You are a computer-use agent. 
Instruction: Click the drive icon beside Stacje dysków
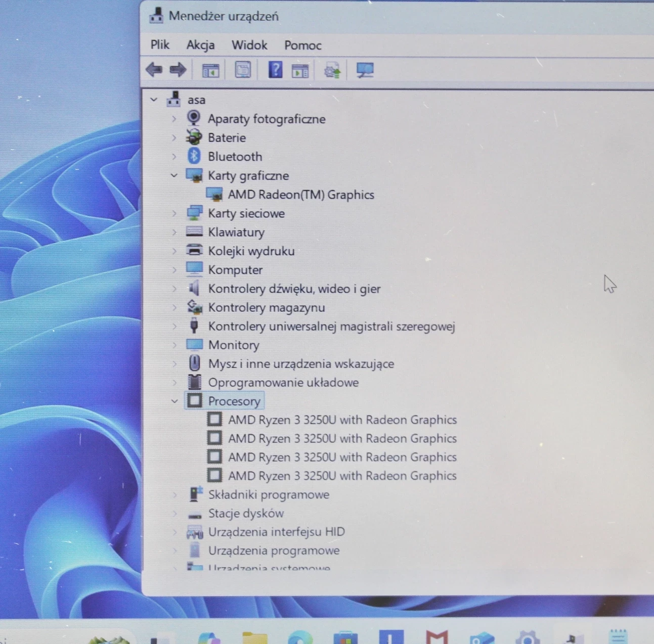195,516
